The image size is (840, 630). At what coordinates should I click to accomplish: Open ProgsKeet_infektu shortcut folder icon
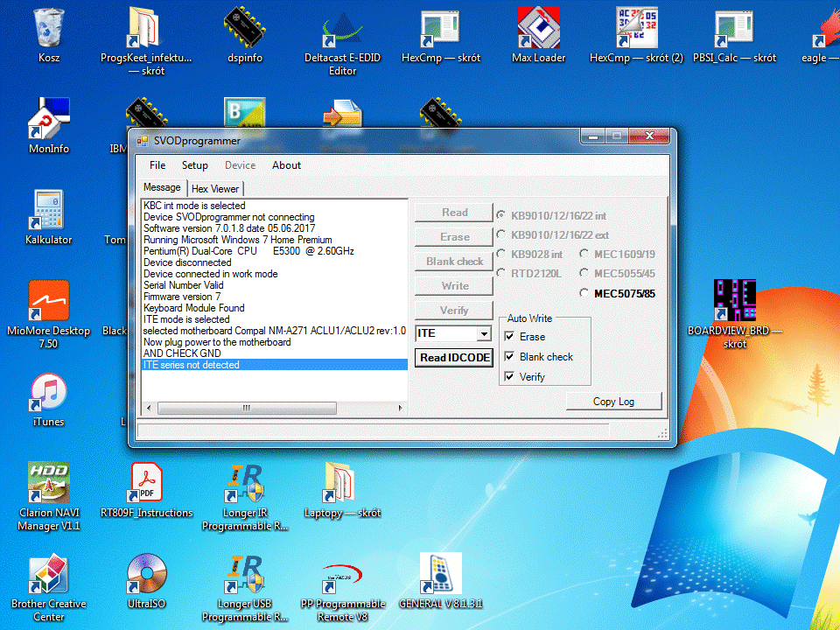pos(144,27)
